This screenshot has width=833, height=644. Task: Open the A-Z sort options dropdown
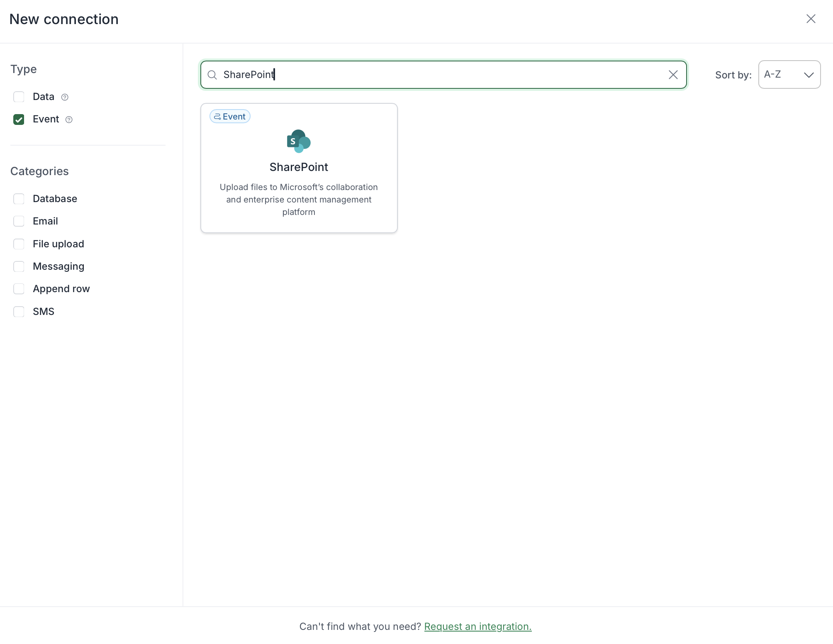pos(789,74)
